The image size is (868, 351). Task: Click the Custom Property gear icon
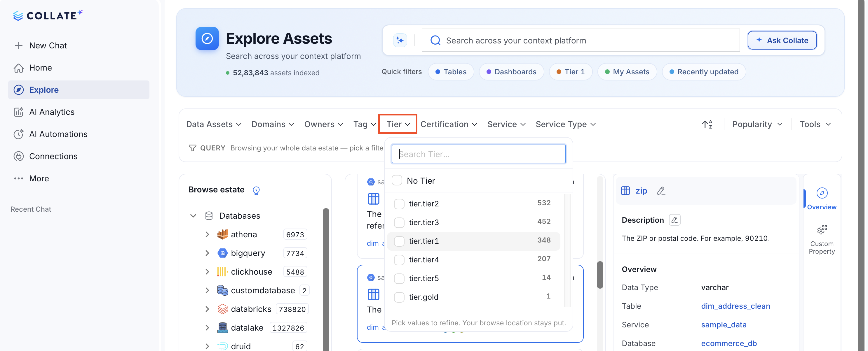822,230
